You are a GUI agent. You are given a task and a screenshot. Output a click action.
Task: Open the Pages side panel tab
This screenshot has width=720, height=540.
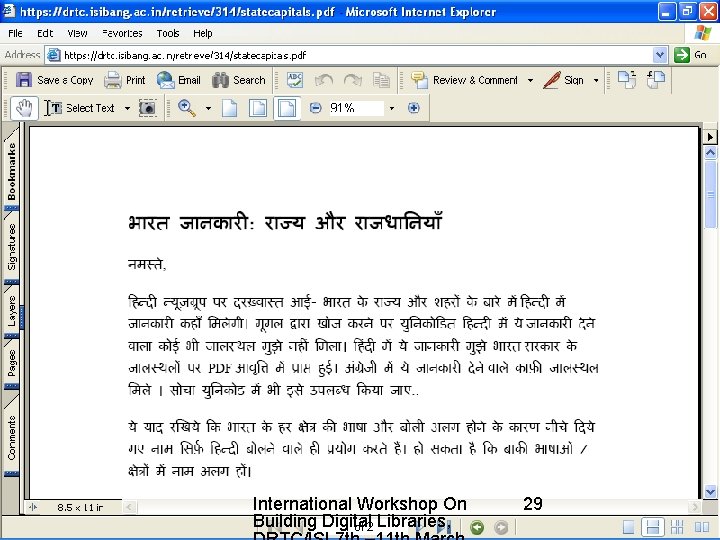(x=11, y=363)
